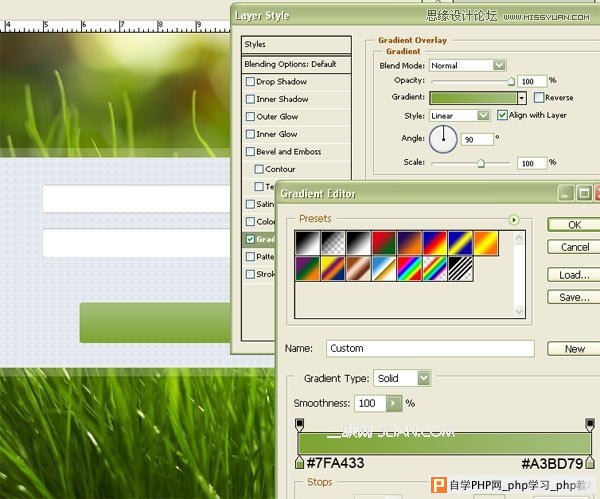Minimize the Gradient Editor window
The image size is (600, 499).
click(566, 193)
